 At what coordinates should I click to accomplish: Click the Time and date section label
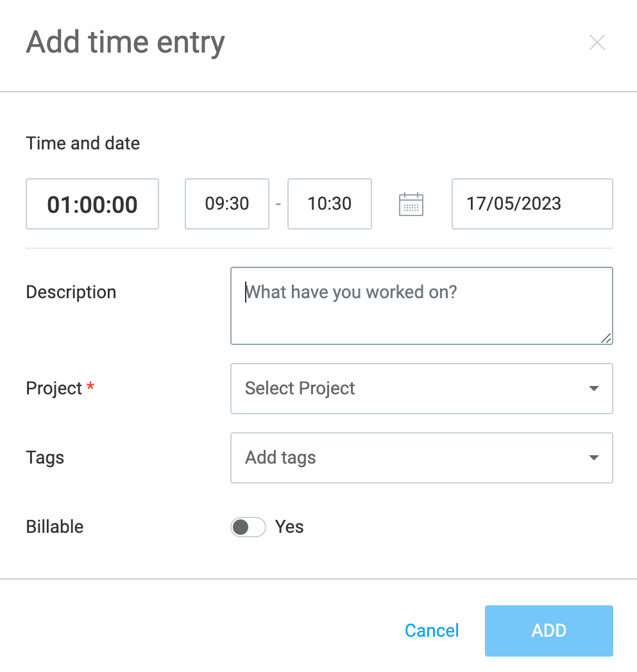click(x=83, y=143)
